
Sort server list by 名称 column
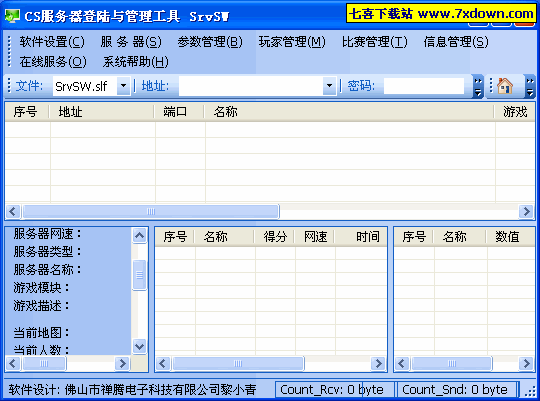(x=350, y=112)
